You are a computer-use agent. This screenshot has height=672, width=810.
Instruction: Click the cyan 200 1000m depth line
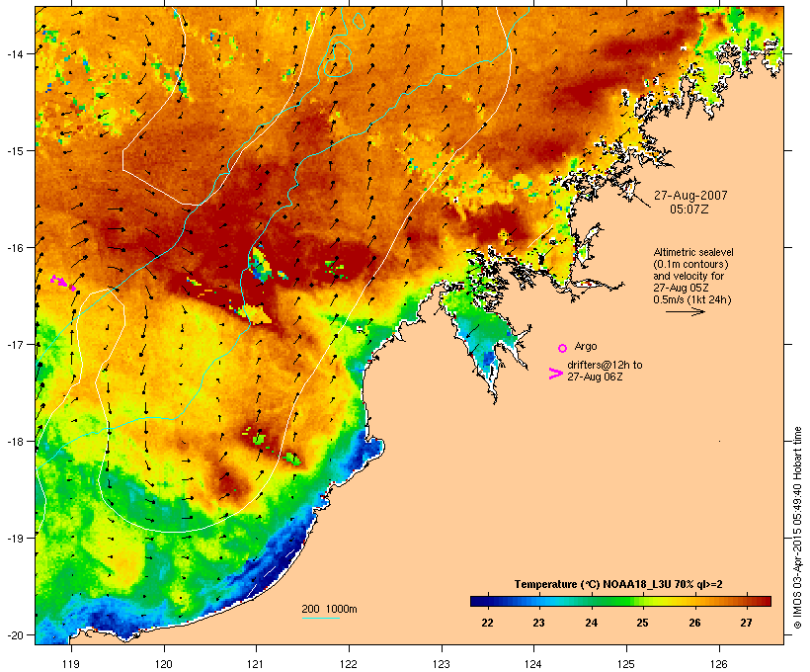[320, 618]
